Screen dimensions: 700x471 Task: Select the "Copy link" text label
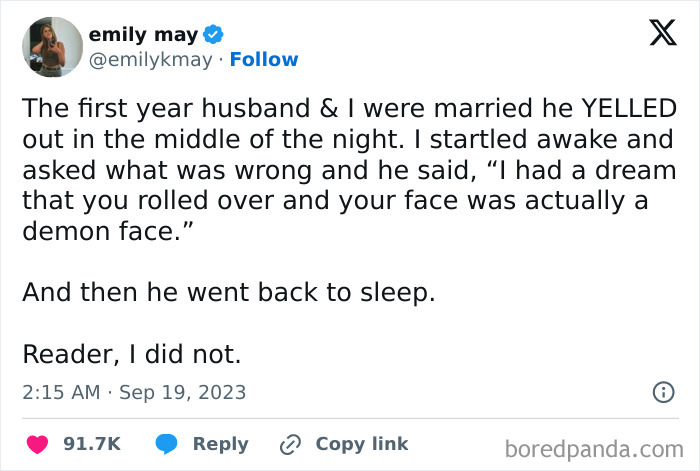362,444
